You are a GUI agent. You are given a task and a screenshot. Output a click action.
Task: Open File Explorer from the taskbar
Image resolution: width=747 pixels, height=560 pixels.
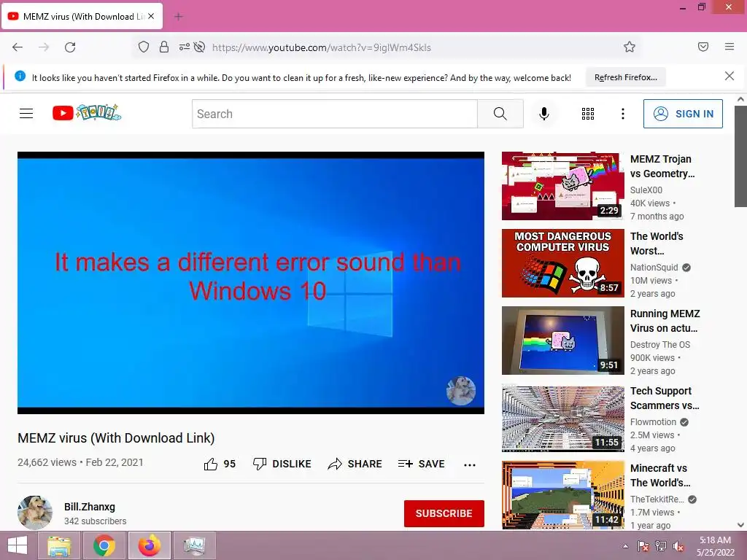click(60, 545)
